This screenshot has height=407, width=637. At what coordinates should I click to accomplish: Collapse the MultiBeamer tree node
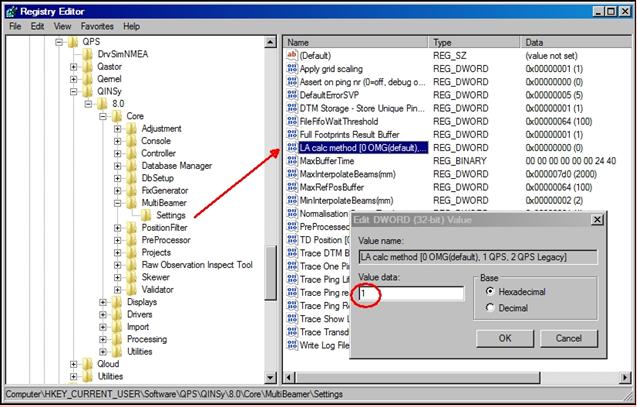coord(117,203)
